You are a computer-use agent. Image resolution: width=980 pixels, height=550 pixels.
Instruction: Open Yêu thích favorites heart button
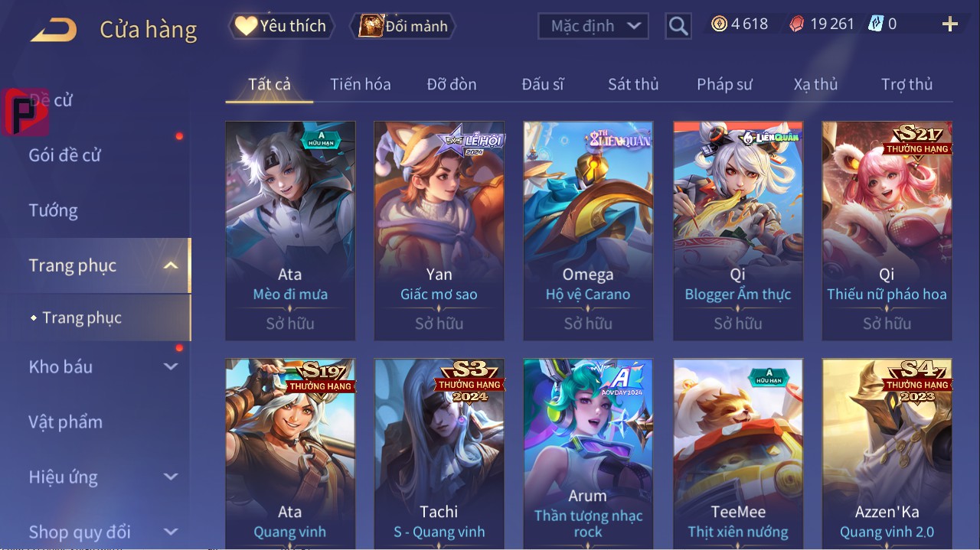(x=281, y=26)
